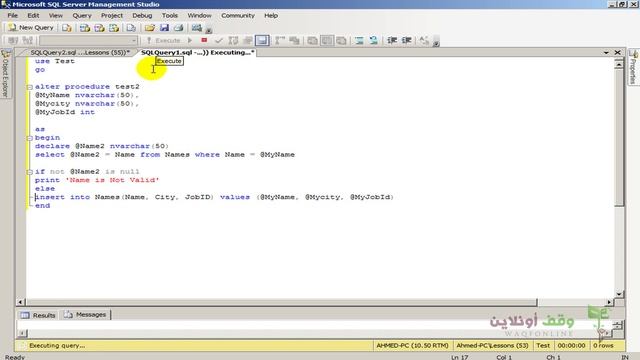640x360 pixels.
Task: Open the Window menu
Action: click(200, 16)
